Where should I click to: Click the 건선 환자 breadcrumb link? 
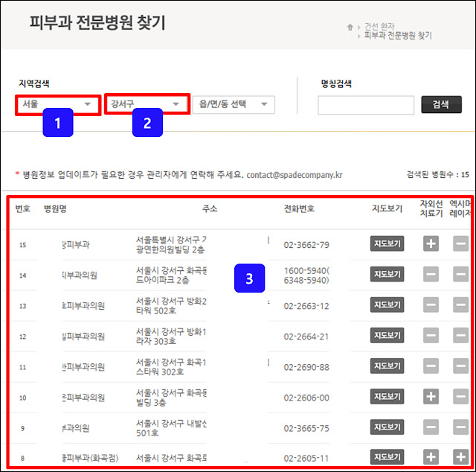[379, 27]
